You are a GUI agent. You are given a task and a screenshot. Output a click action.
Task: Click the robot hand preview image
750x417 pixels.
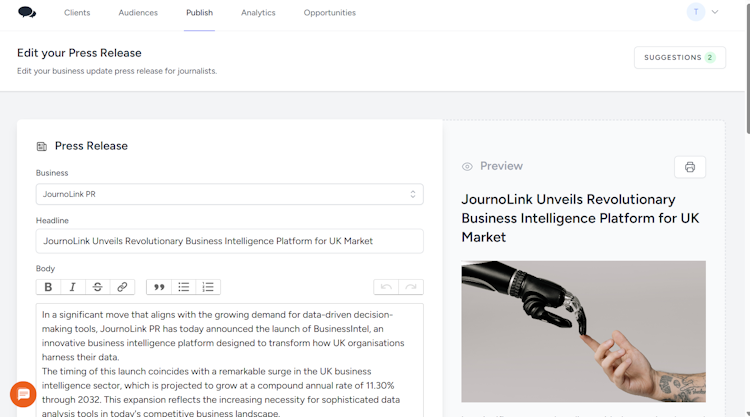click(x=584, y=331)
